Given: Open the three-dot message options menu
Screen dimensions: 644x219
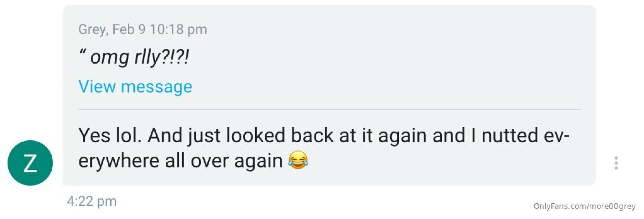Looking at the screenshot, I should [616, 163].
